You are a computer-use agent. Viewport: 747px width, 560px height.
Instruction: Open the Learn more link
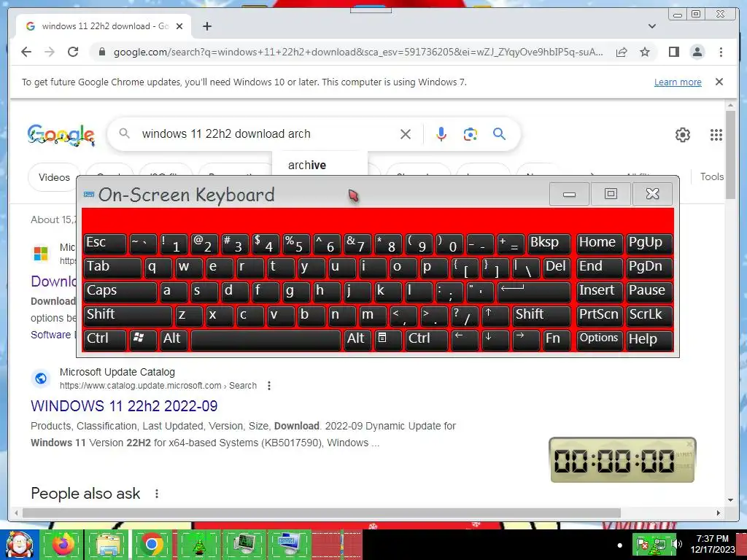(678, 82)
